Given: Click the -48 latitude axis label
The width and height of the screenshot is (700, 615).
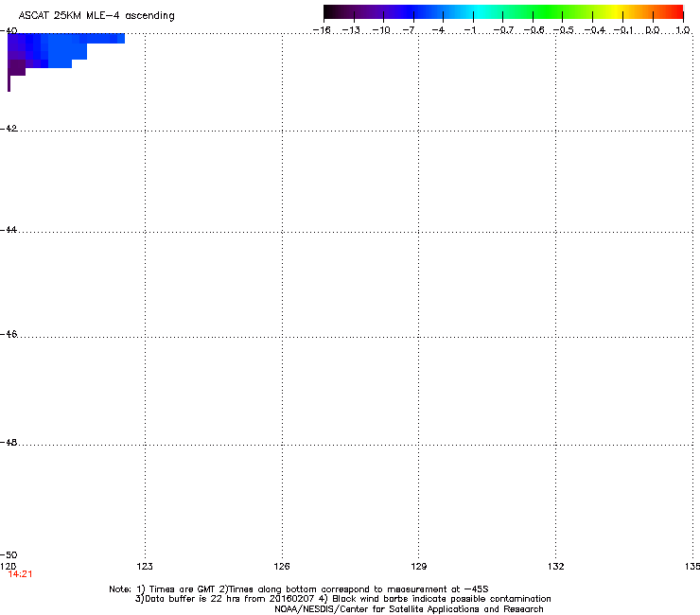Looking at the screenshot, I should tap(9, 442).
